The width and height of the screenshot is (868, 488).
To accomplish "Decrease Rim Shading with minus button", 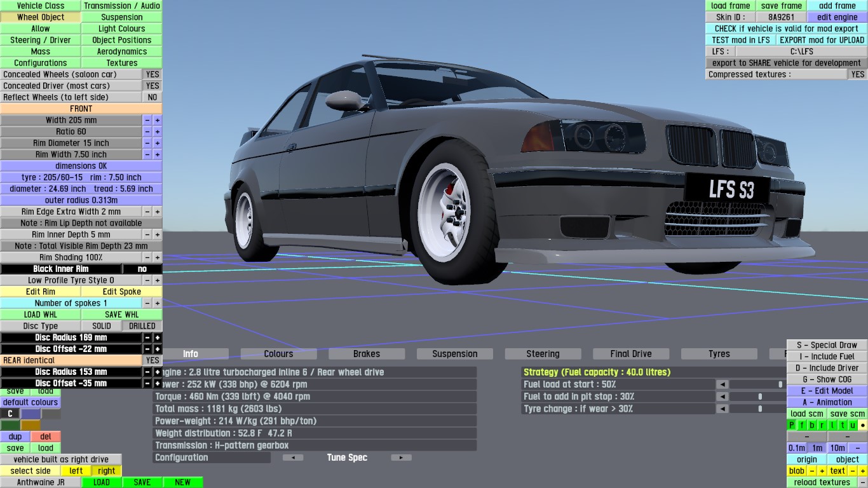I will click(147, 257).
